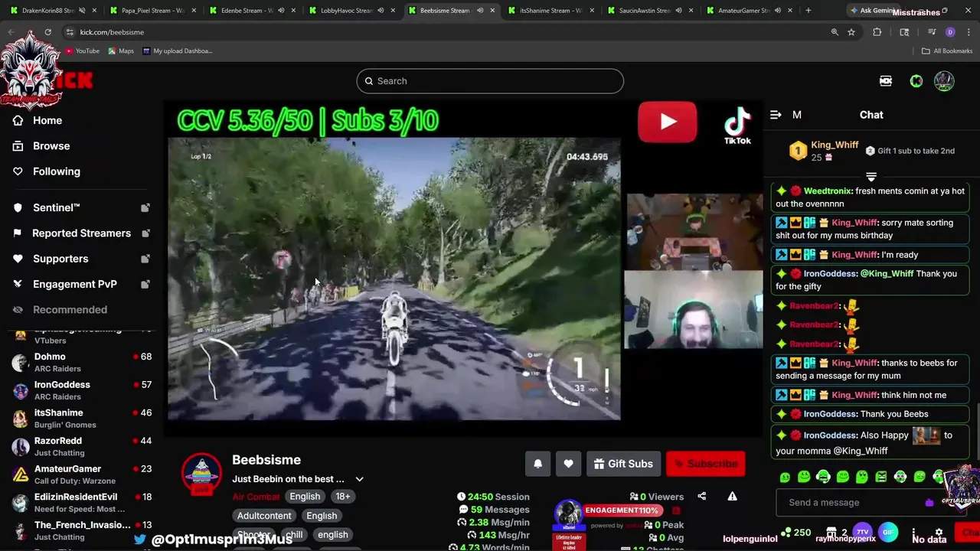Open IronGoddess recommended channel in sidebar
The image size is (980, 551).
81,390
